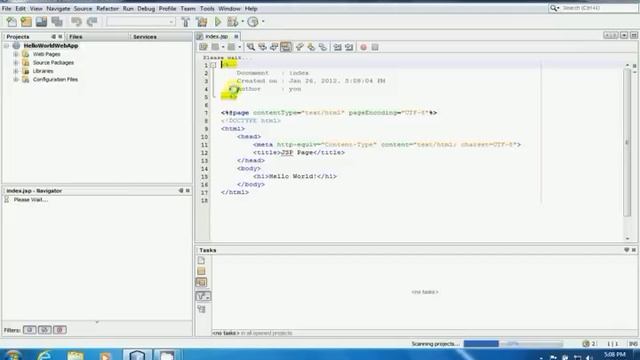Toggle Tasks main project scope icon
The height and width of the screenshot is (360, 640).
201,271
